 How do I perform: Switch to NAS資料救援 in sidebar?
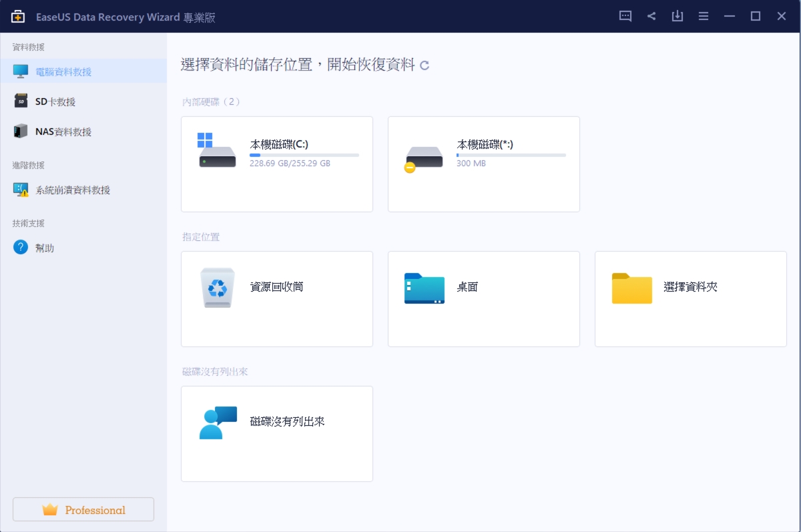[63, 131]
